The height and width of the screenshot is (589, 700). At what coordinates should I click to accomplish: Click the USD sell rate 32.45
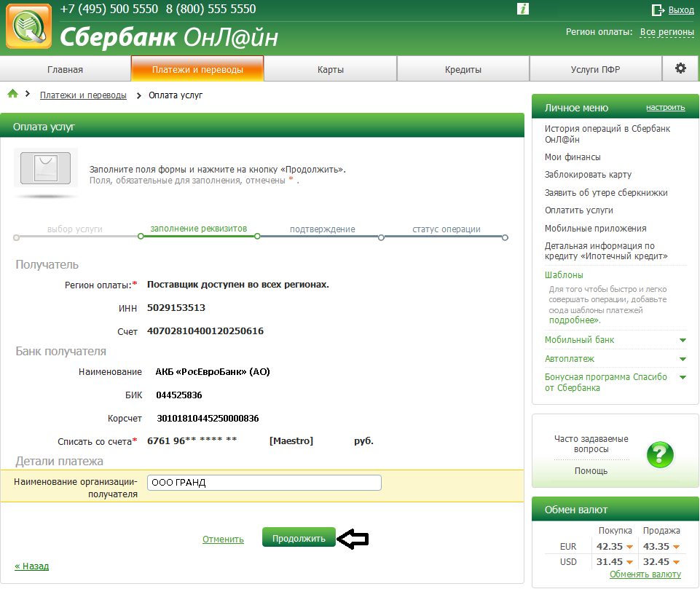pos(656,562)
